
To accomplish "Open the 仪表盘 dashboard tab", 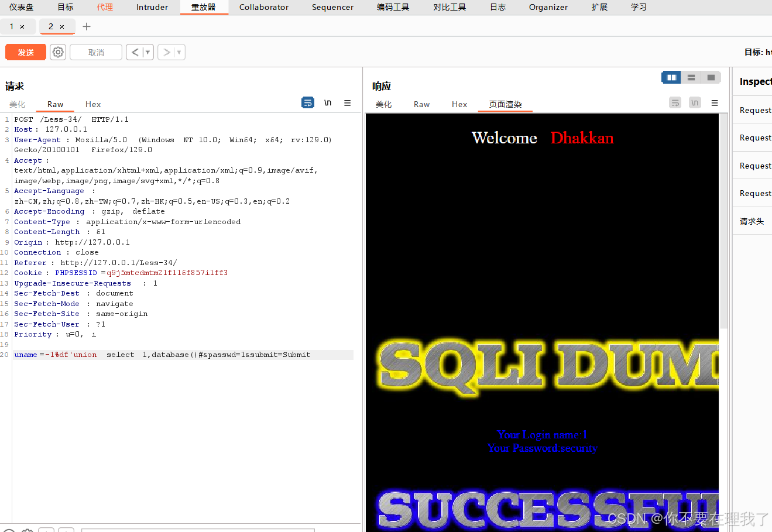I will [x=22, y=7].
